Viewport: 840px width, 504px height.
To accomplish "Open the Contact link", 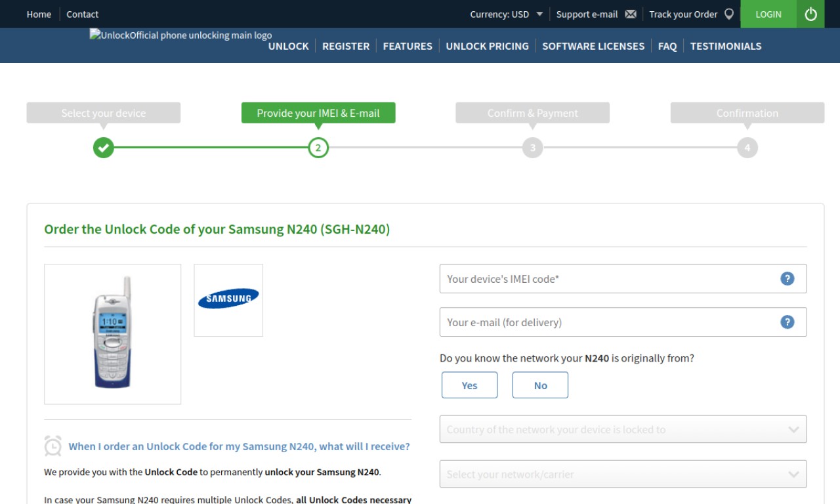I will pyautogui.click(x=82, y=14).
